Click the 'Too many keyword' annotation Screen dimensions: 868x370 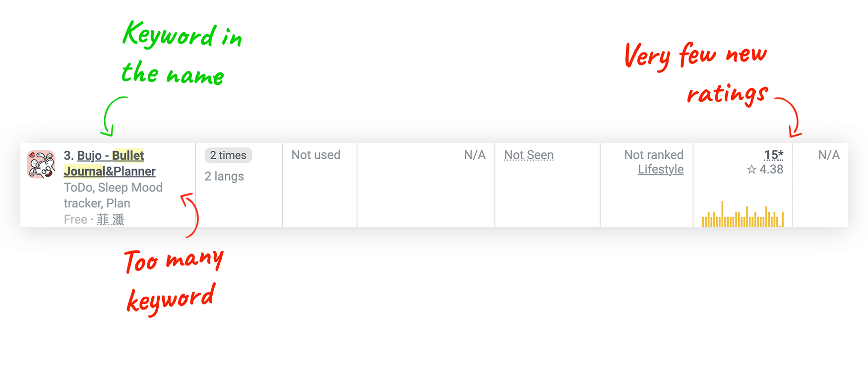pos(174,281)
